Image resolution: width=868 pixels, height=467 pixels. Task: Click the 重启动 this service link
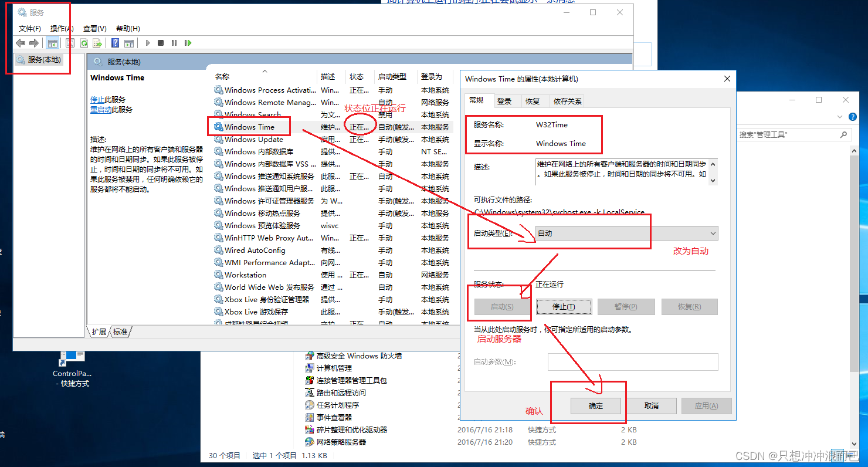(101, 110)
